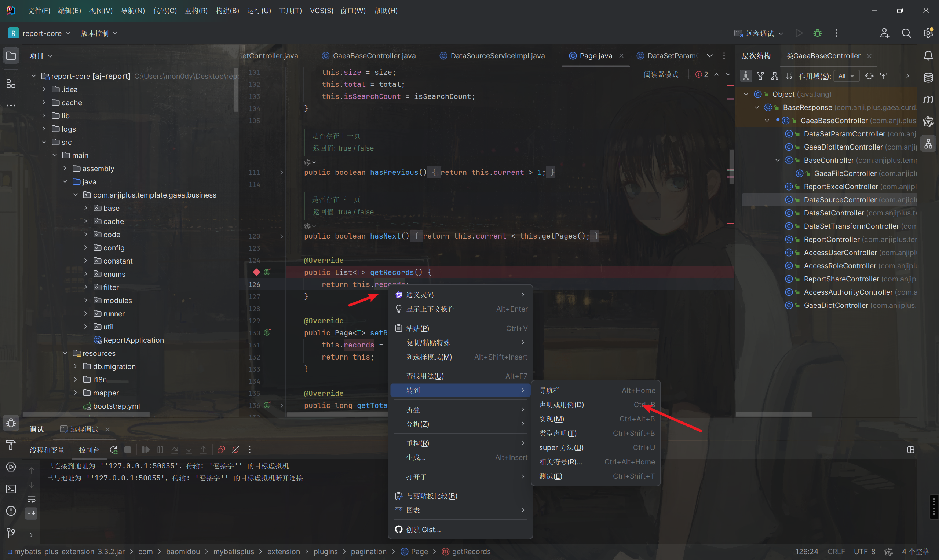Open the Database tool window icon
Viewport: 939px width, 560px height.
tap(928, 78)
